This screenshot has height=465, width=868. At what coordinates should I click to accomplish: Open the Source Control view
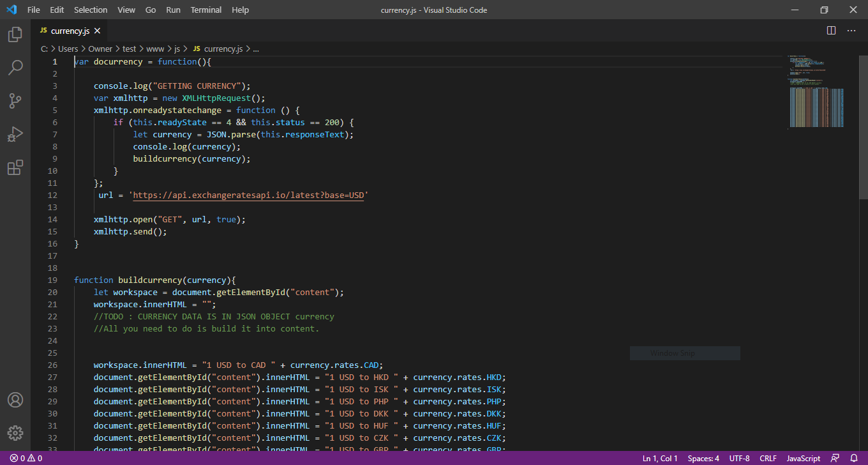15,100
